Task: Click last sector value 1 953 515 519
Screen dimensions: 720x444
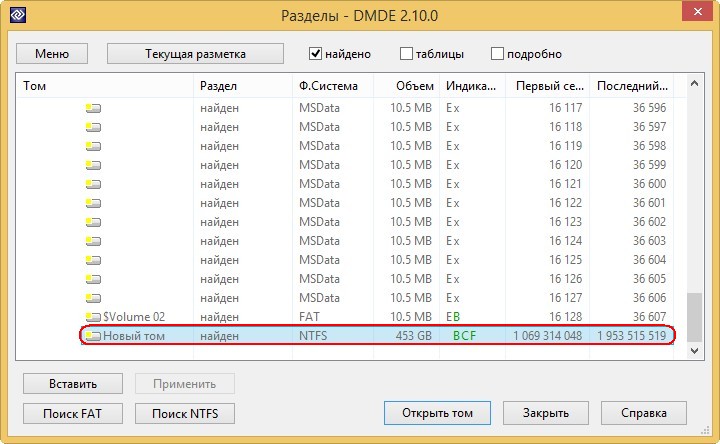Action: (631, 336)
